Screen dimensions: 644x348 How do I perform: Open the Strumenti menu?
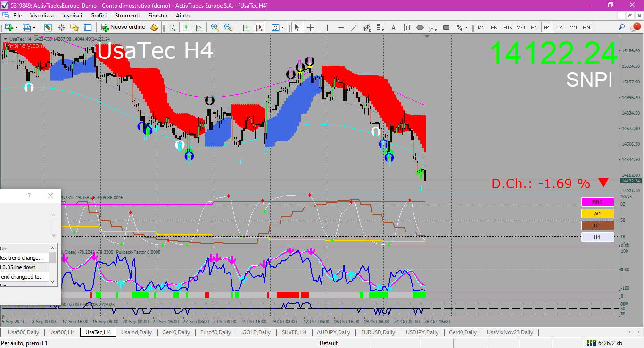[127, 16]
